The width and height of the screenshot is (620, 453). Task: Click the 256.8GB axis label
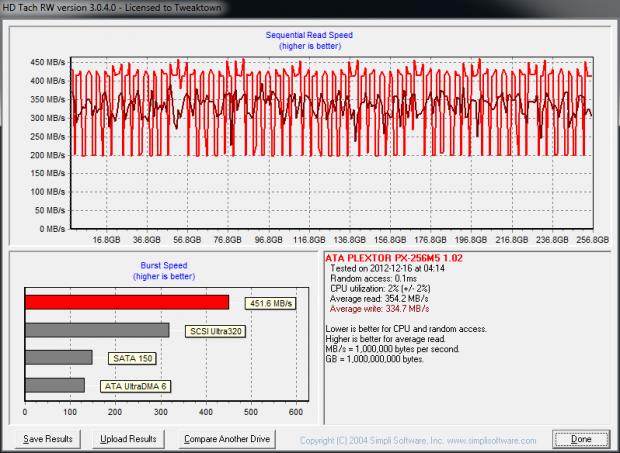tap(592, 240)
